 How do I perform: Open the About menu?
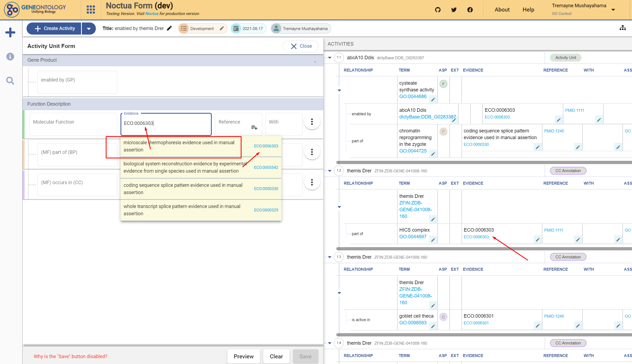502,10
